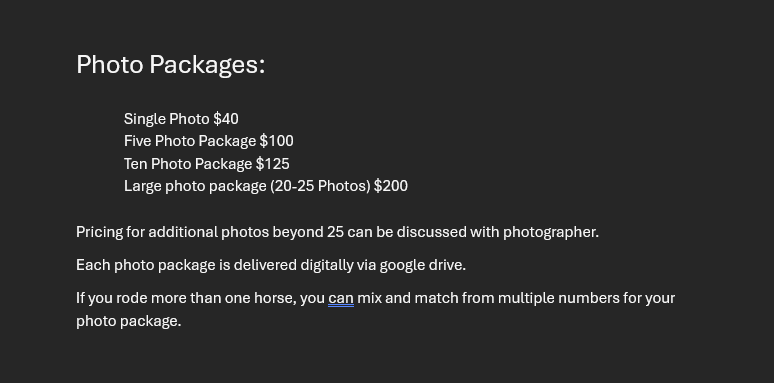Click the word 'photographer.' in pricing sentence
Screen dimensions: 774x383
click(551, 232)
